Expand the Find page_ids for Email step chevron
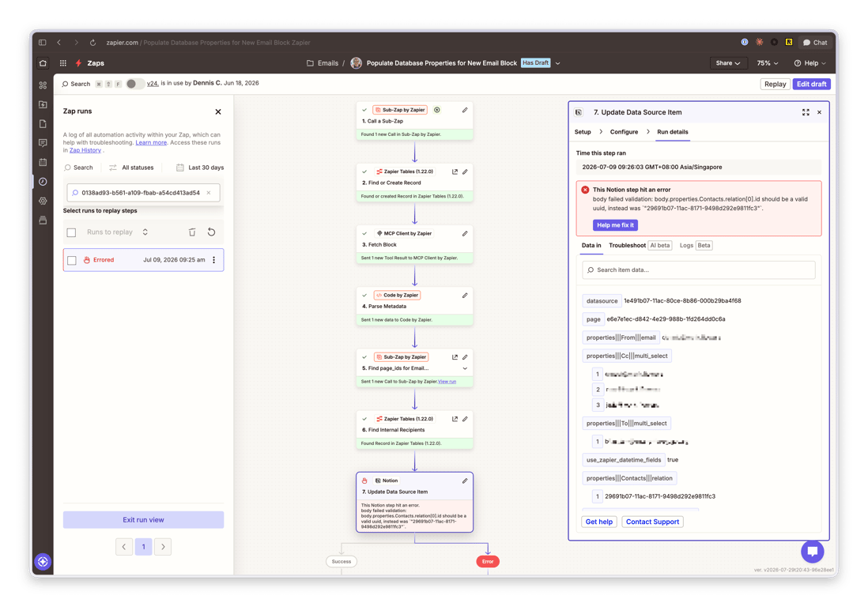 pos(465,368)
